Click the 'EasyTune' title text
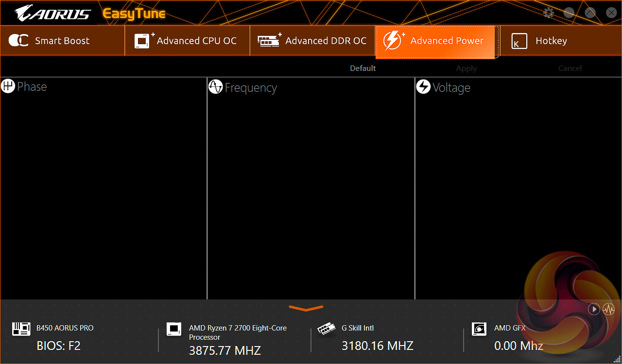The image size is (622, 364). pos(134,14)
